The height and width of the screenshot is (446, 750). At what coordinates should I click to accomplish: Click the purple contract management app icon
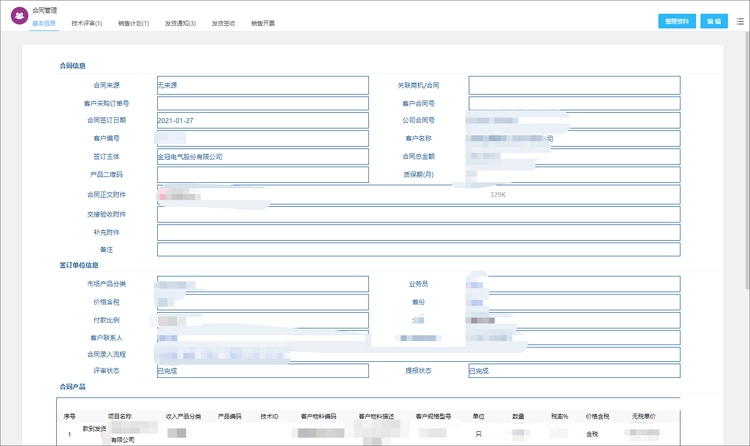[x=18, y=16]
